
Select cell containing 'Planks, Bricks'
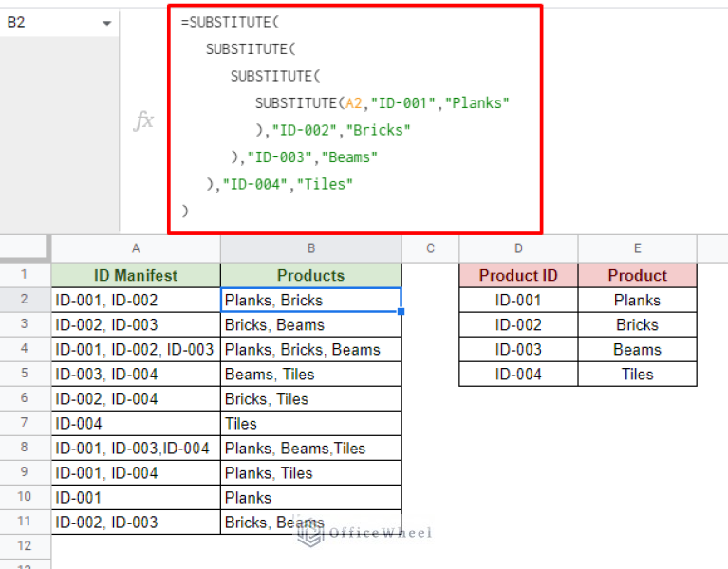[311, 300]
